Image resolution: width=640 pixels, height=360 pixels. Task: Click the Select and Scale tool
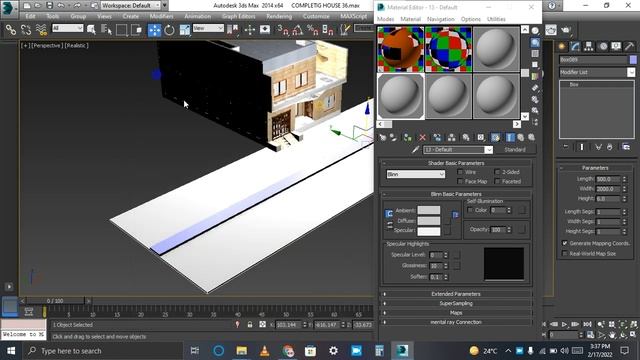(184, 30)
